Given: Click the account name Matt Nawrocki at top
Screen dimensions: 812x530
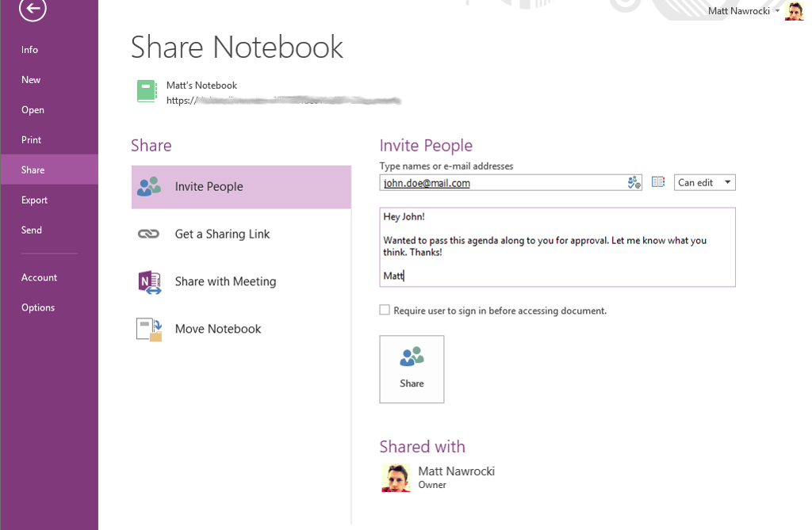Looking at the screenshot, I should 738,11.
